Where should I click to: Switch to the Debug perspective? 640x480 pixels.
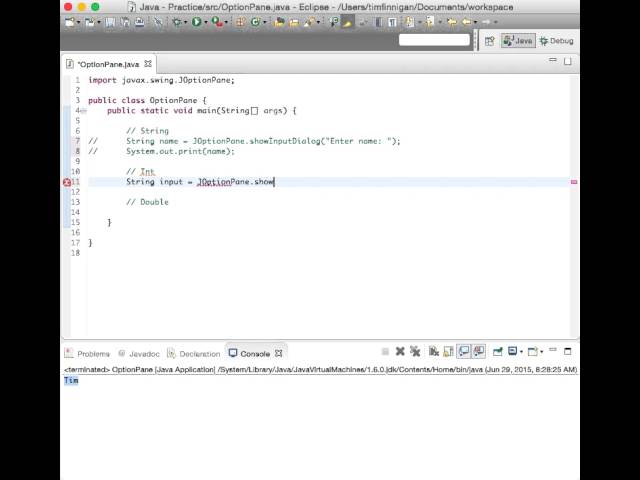pyautogui.click(x=556, y=41)
